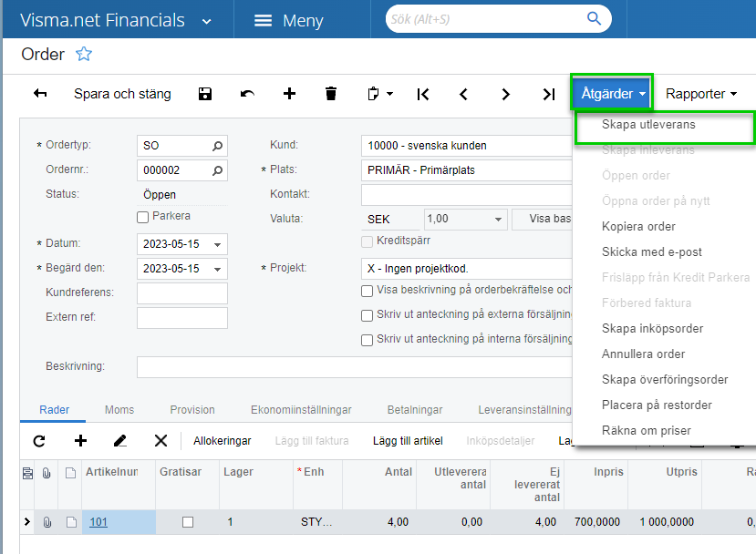Click the undo arrow icon

247,94
